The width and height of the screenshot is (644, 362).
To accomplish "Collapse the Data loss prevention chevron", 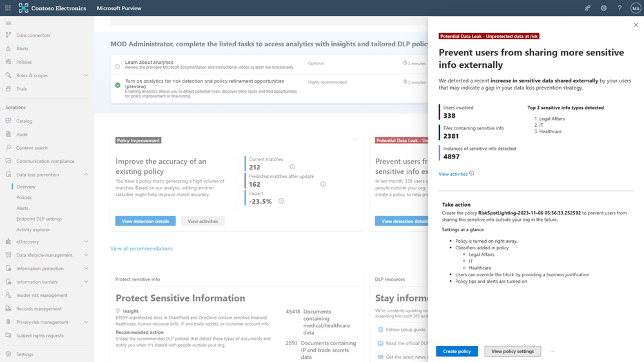I will tap(86, 175).
